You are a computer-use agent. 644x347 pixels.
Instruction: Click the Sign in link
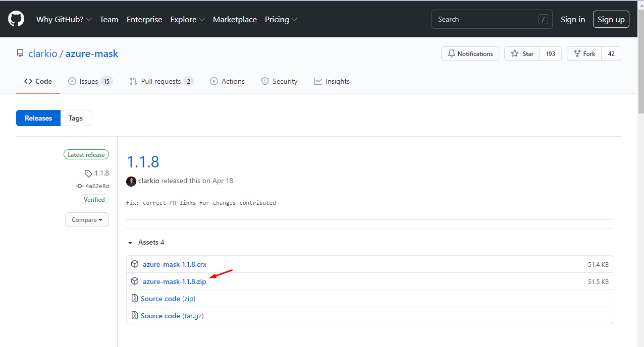573,20
